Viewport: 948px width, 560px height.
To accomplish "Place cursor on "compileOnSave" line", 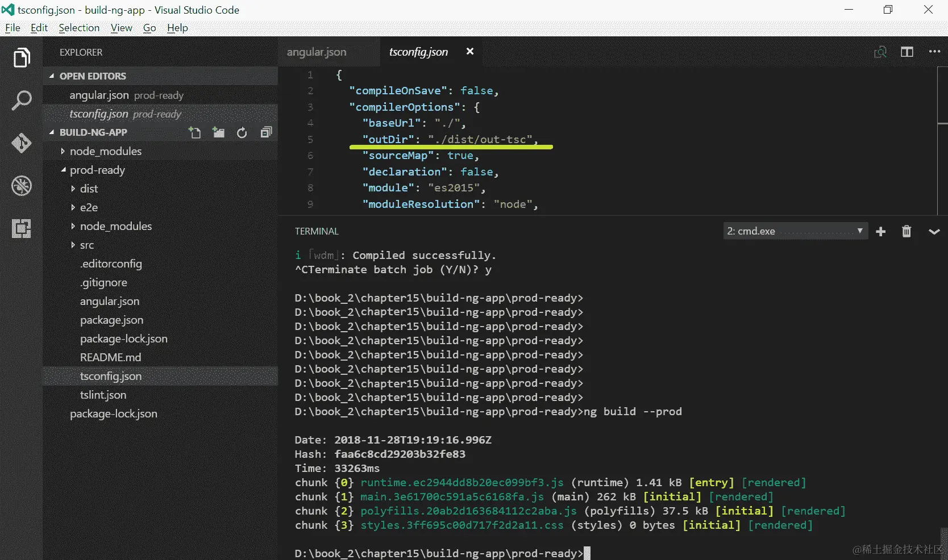I will click(423, 91).
